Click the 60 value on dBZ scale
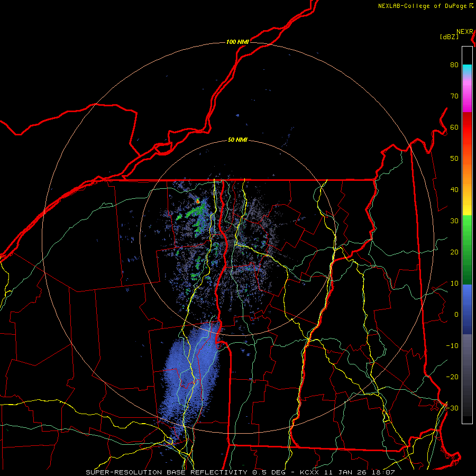Image resolution: width=476 pixels, height=476 pixels. (x=454, y=127)
